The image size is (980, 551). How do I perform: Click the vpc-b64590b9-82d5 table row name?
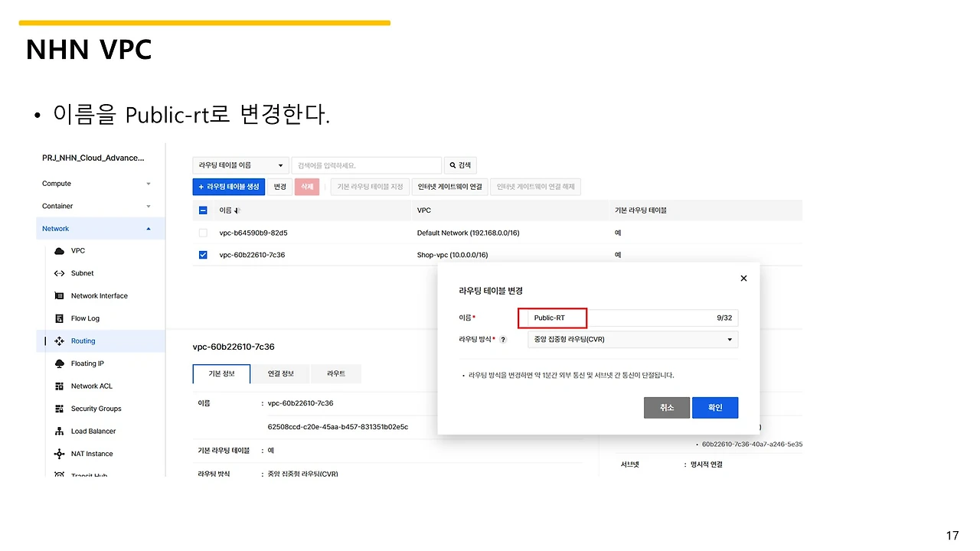tap(253, 233)
